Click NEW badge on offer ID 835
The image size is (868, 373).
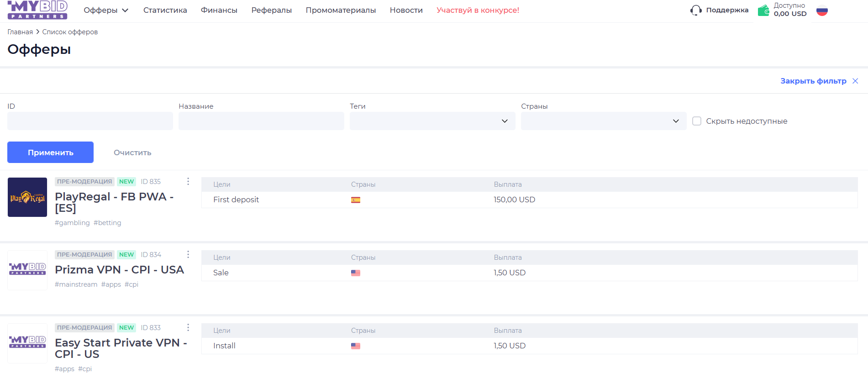click(x=126, y=181)
